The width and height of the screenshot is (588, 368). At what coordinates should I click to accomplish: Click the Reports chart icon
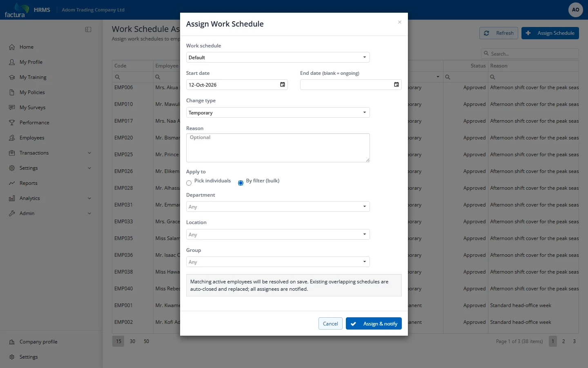(12, 183)
